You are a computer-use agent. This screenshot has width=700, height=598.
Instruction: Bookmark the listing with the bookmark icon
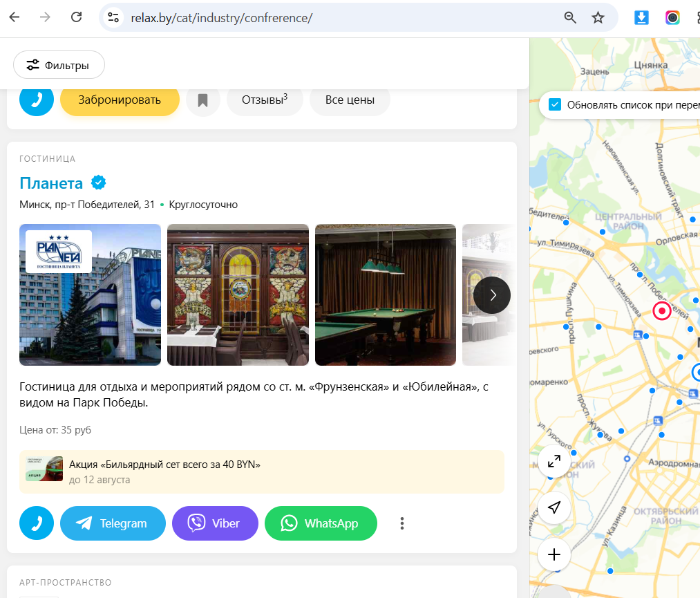coord(202,100)
